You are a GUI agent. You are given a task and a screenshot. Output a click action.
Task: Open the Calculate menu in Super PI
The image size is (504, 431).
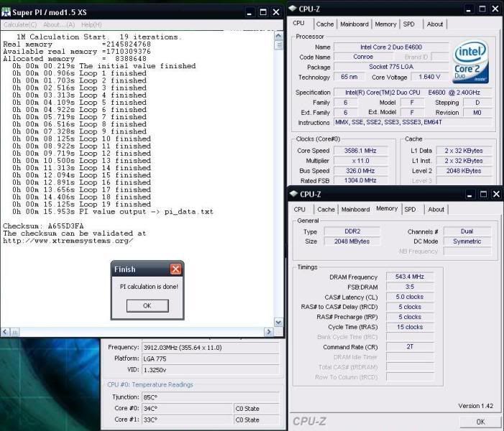coord(15,24)
